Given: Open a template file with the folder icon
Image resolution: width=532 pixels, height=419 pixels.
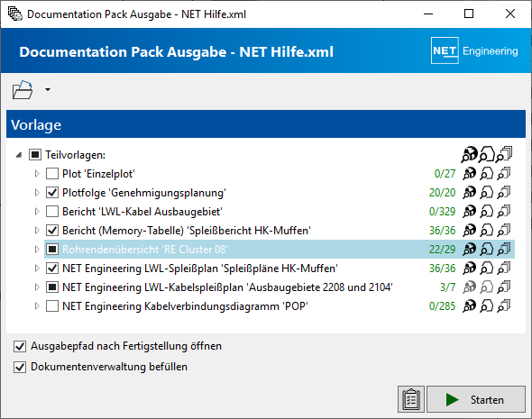Looking at the screenshot, I should (23, 90).
